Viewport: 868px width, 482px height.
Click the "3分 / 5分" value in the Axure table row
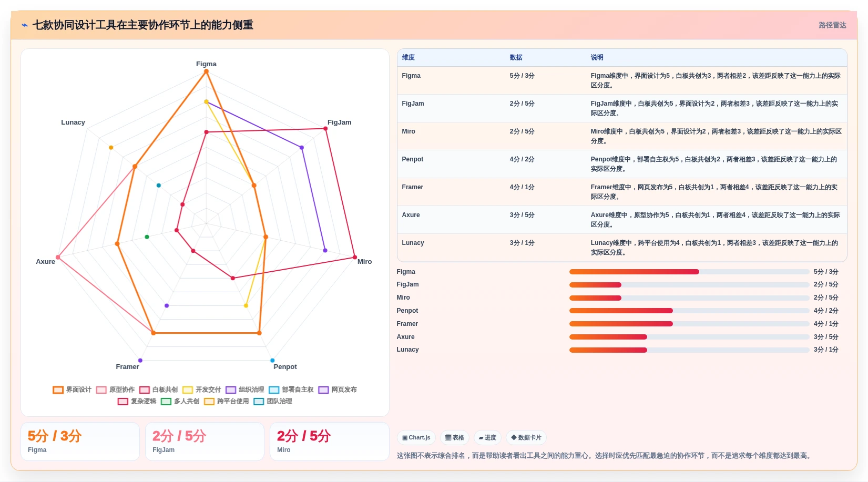[522, 215]
